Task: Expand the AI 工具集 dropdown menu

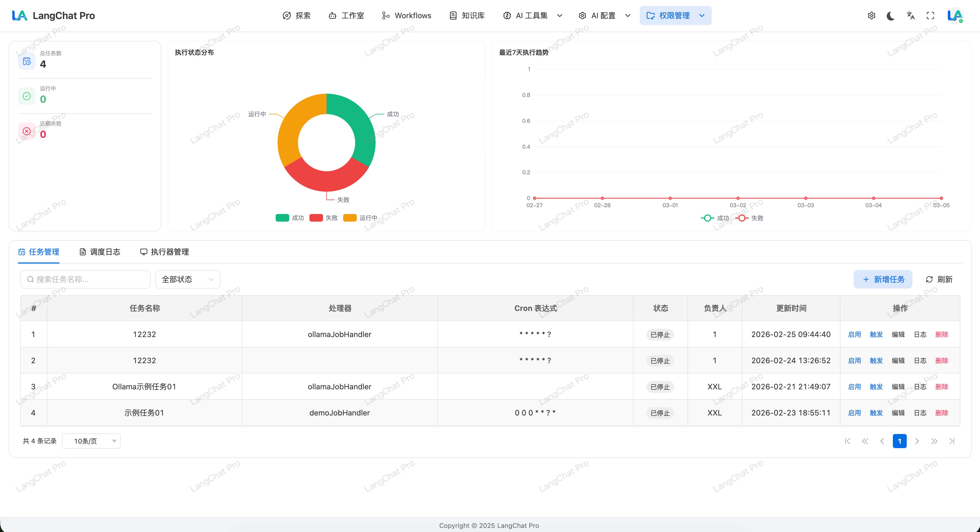Action: pos(532,16)
